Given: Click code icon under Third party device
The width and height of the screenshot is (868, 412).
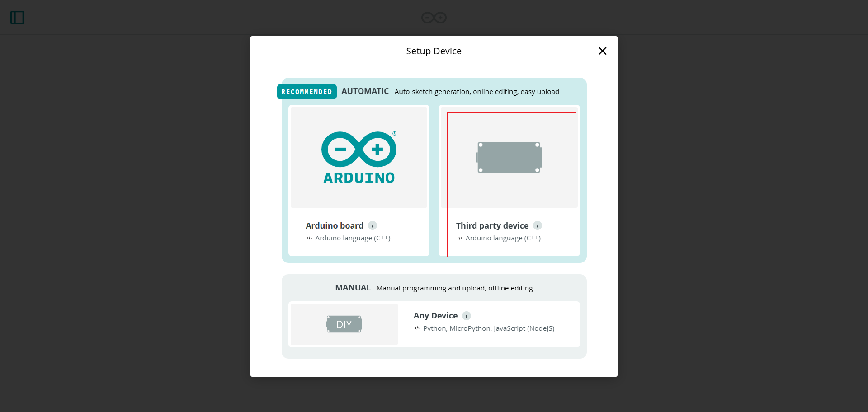Looking at the screenshot, I should (460, 238).
